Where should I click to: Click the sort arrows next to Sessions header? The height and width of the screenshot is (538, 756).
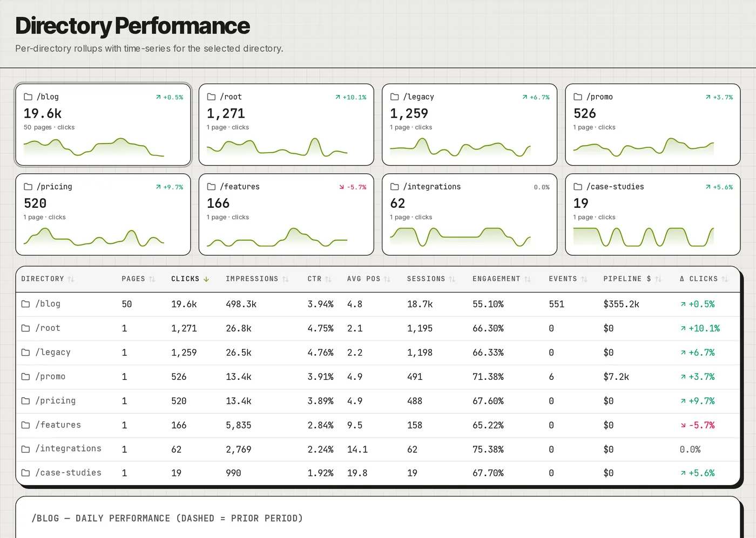[x=453, y=279]
